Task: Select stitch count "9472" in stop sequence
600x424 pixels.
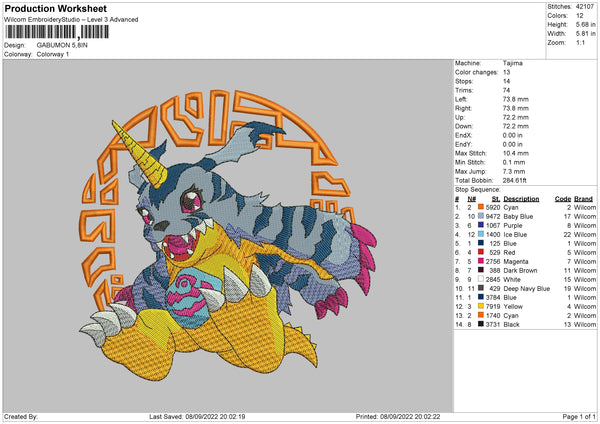Action: [x=493, y=216]
